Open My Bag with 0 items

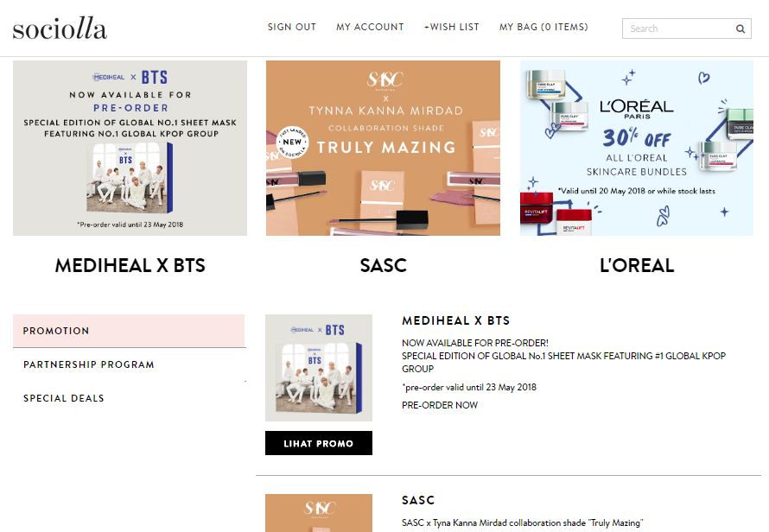click(x=543, y=27)
